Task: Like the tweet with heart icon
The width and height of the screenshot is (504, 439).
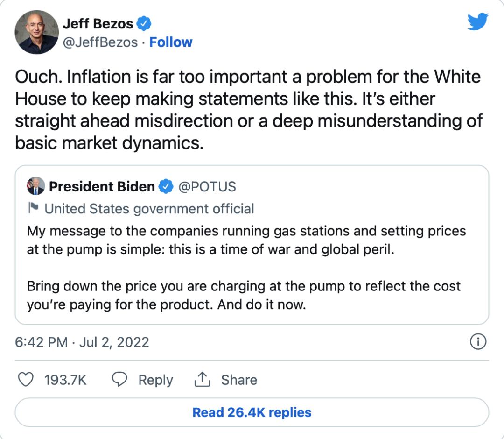Action: point(25,380)
